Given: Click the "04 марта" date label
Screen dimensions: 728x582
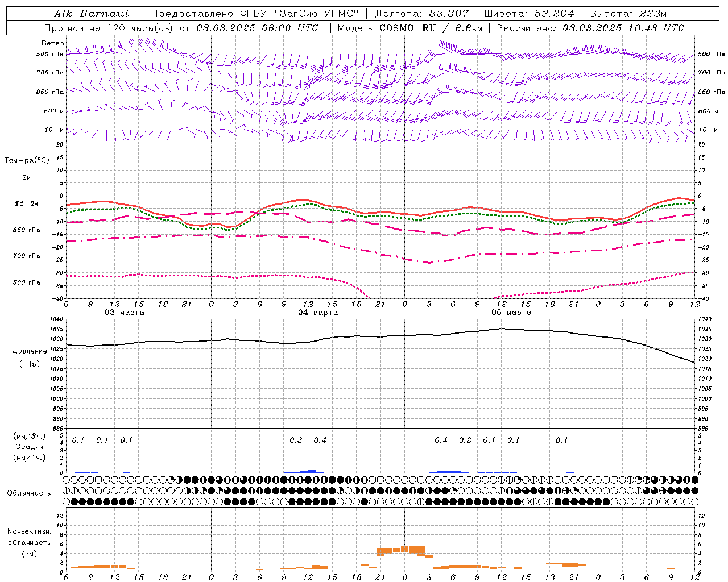Looking at the screenshot, I should pyautogui.click(x=318, y=313).
